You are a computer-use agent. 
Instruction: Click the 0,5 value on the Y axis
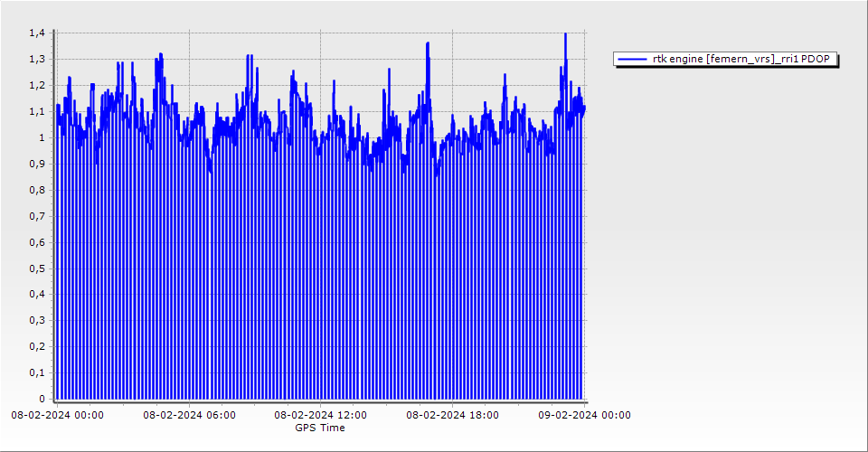37,269
